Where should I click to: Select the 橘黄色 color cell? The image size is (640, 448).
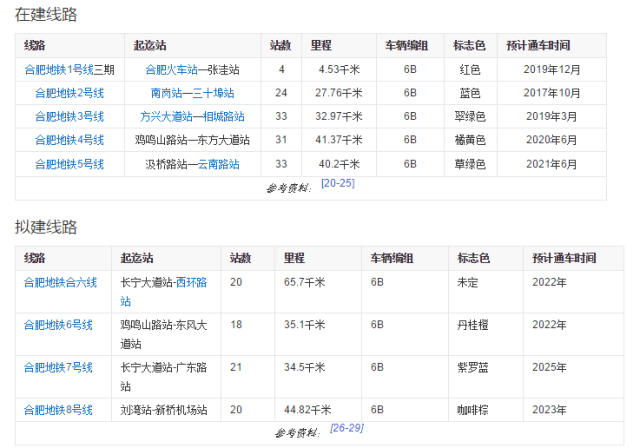click(470, 140)
